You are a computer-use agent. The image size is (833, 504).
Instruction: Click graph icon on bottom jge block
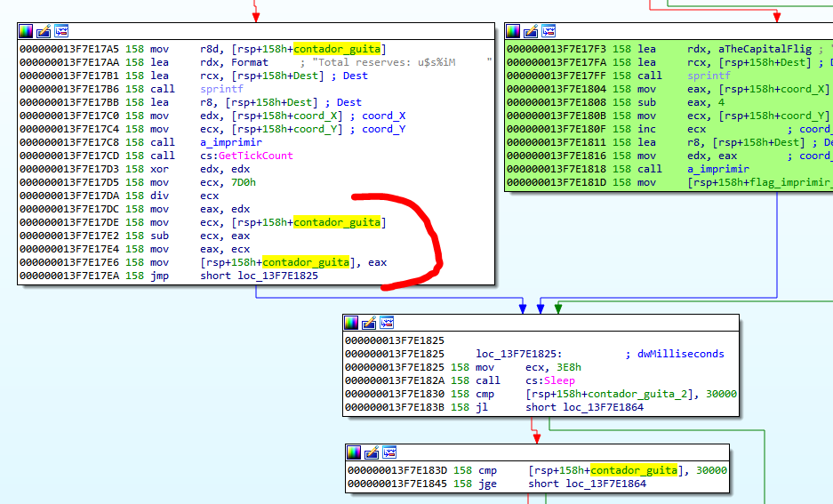(389, 452)
